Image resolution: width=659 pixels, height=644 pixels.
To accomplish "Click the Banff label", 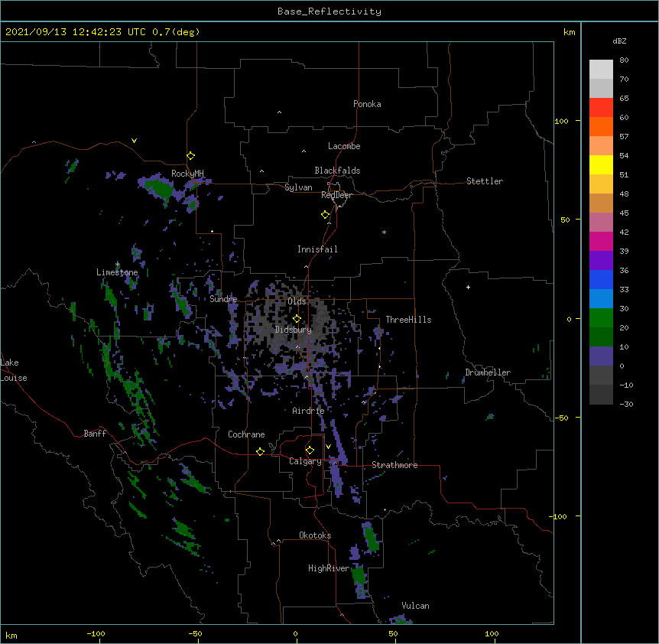I will (95, 434).
